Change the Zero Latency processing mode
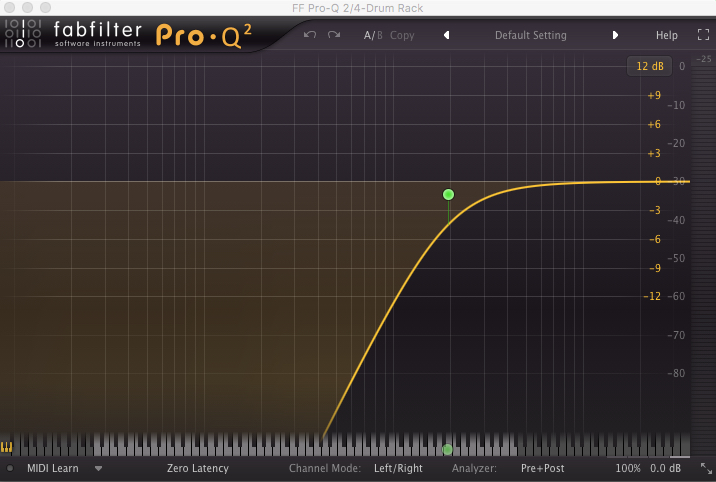The image size is (716, 482). [x=198, y=468]
